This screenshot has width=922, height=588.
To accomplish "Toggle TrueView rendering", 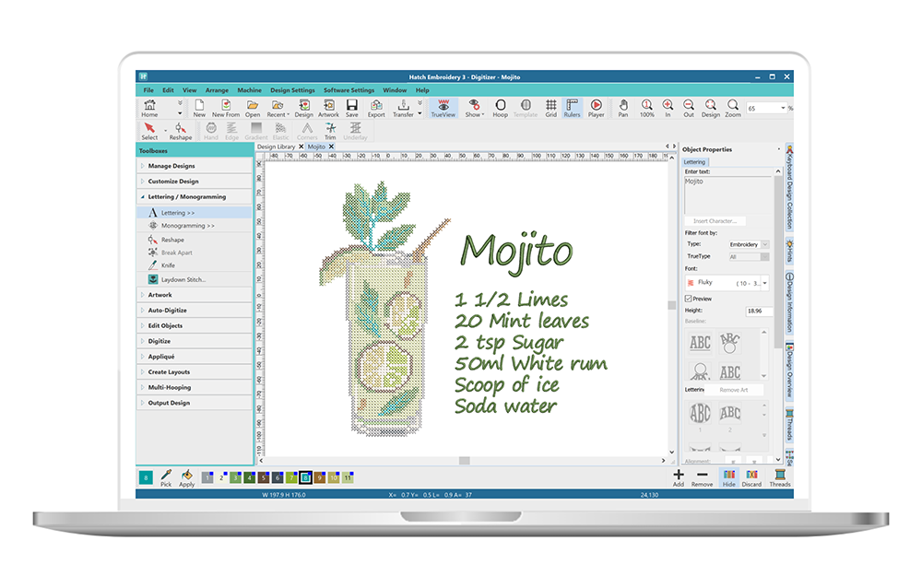I will (x=443, y=107).
